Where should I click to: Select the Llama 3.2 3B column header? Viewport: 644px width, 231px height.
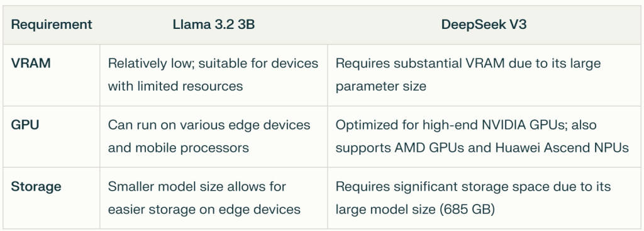(x=214, y=25)
